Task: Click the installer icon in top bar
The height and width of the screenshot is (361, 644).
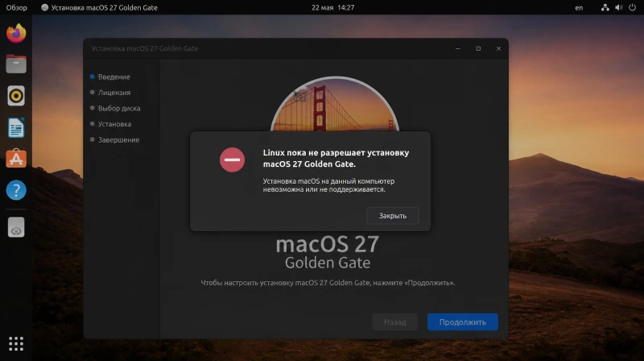Action: [44, 7]
